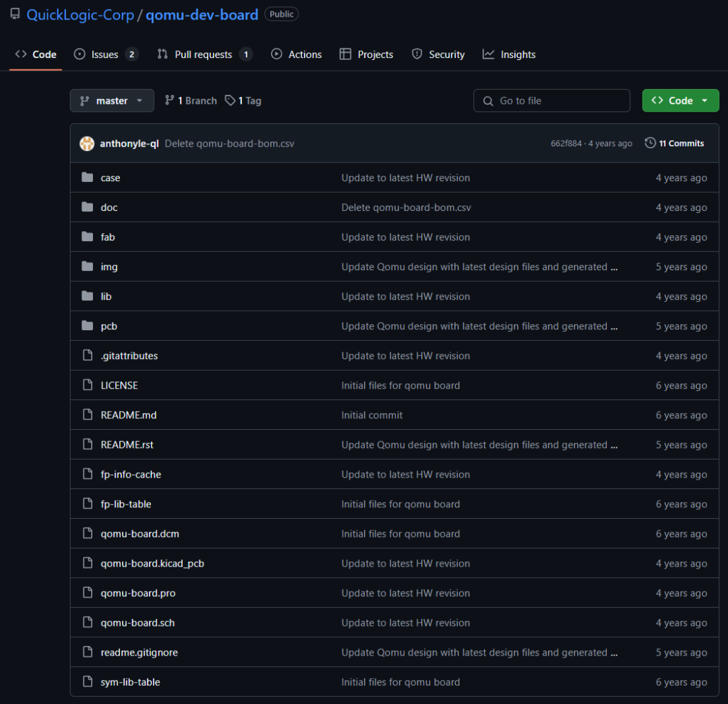Click the folder icon for case
Image resolution: width=728 pixels, height=704 pixels.
pyautogui.click(x=87, y=177)
